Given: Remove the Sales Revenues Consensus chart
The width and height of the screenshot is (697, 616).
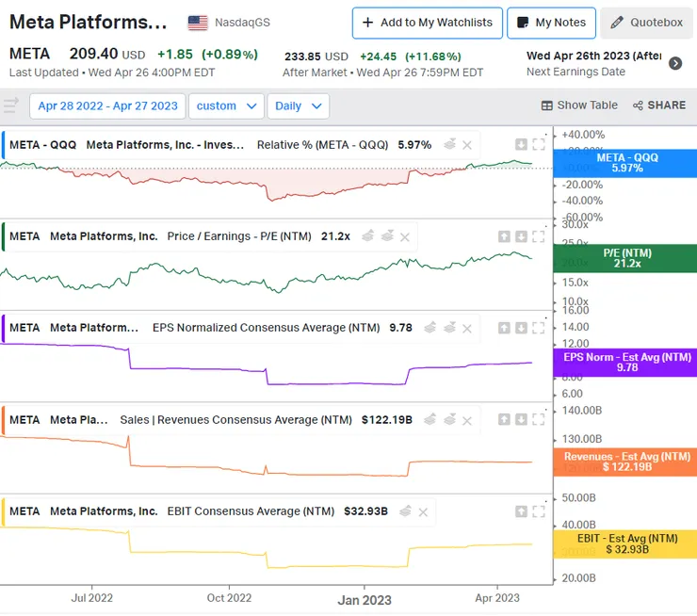Looking at the screenshot, I should 467,420.
